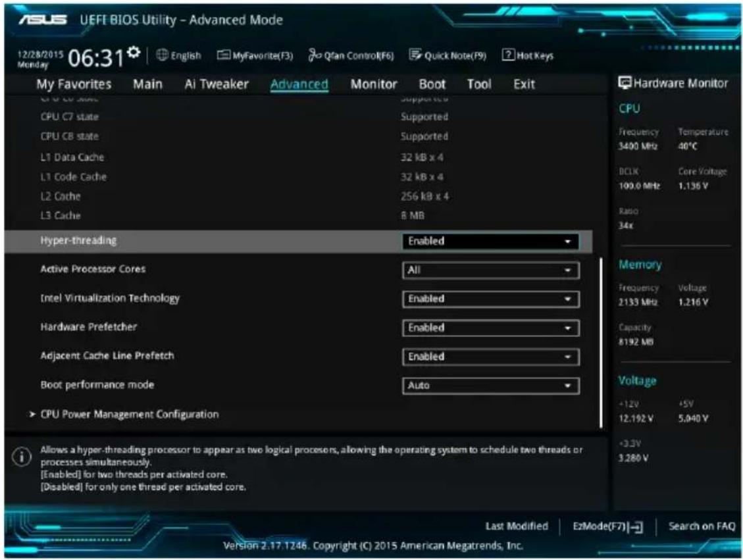Click the settings gear beside the clock
Viewport: 743px width, 560px height.
(x=134, y=52)
